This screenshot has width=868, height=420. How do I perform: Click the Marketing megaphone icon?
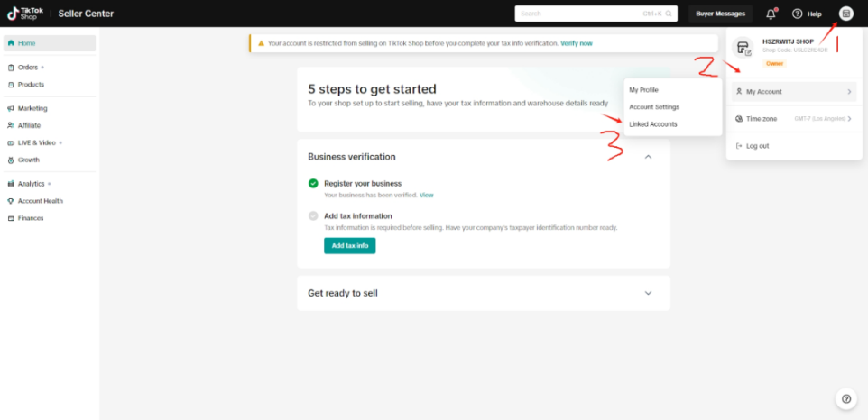[x=11, y=108]
